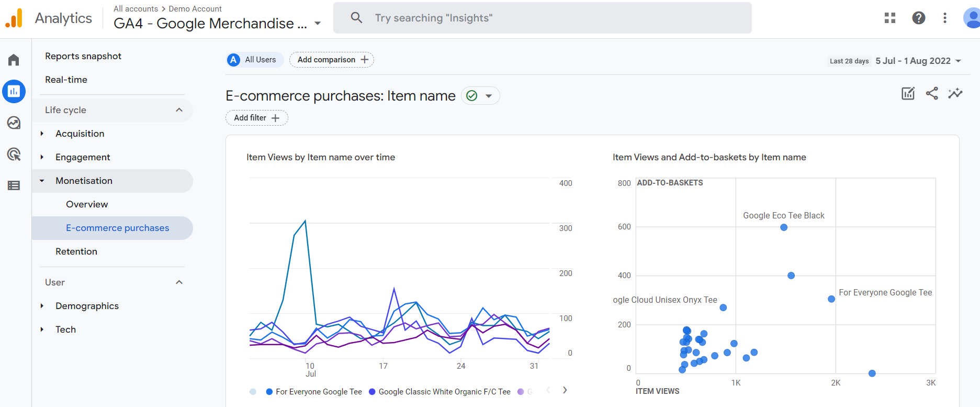Select E-commerce purchases report
Viewport: 980px width, 407px height.
tap(112, 228)
